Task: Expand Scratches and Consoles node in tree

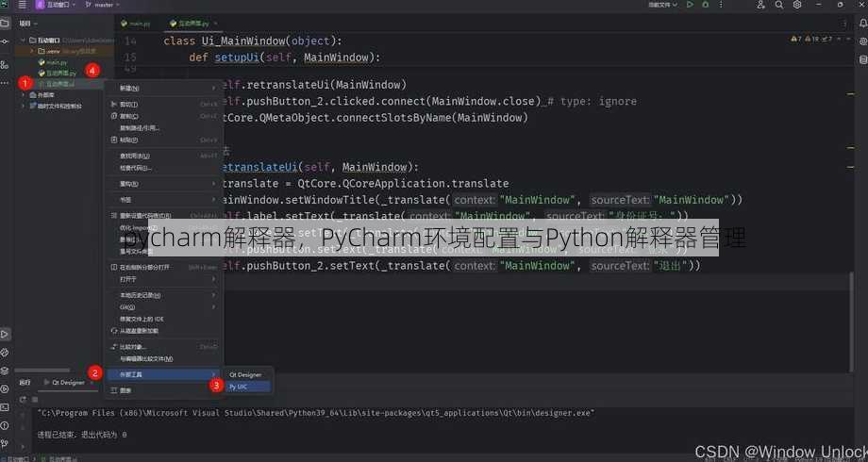Action: coord(24,106)
